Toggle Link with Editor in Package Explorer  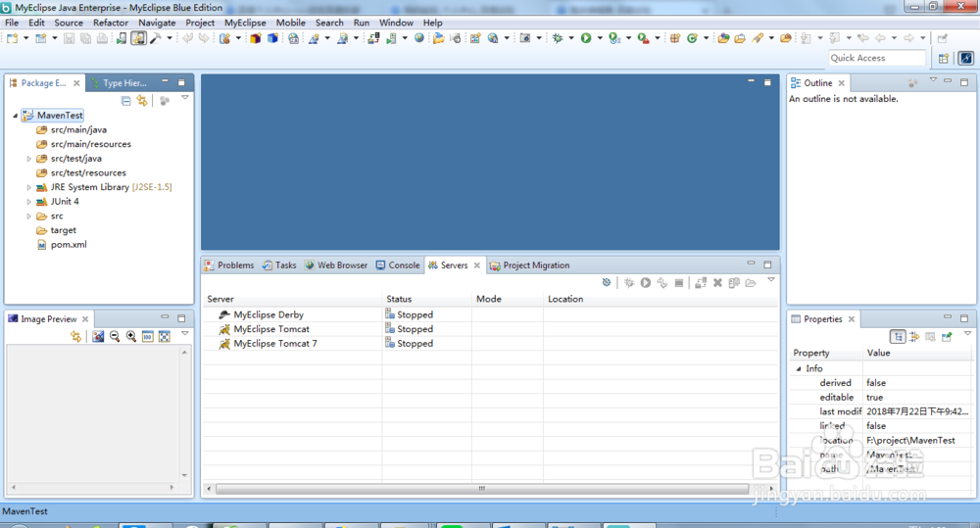[x=142, y=101]
